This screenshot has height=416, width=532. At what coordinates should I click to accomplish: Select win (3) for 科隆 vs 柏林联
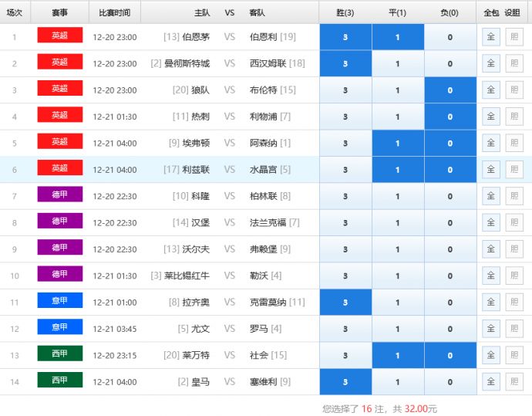[345, 196]
